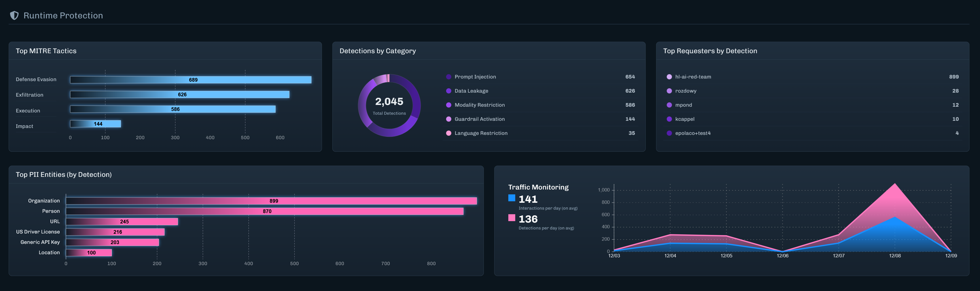Click the kcappel requester dot

click(x=669, y=119)
